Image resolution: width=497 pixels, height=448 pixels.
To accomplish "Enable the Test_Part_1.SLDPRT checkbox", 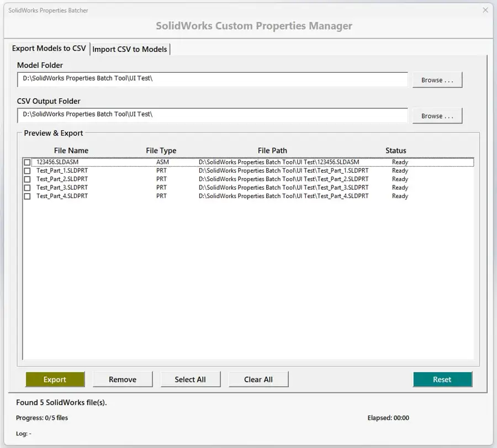I will point(27,170).
